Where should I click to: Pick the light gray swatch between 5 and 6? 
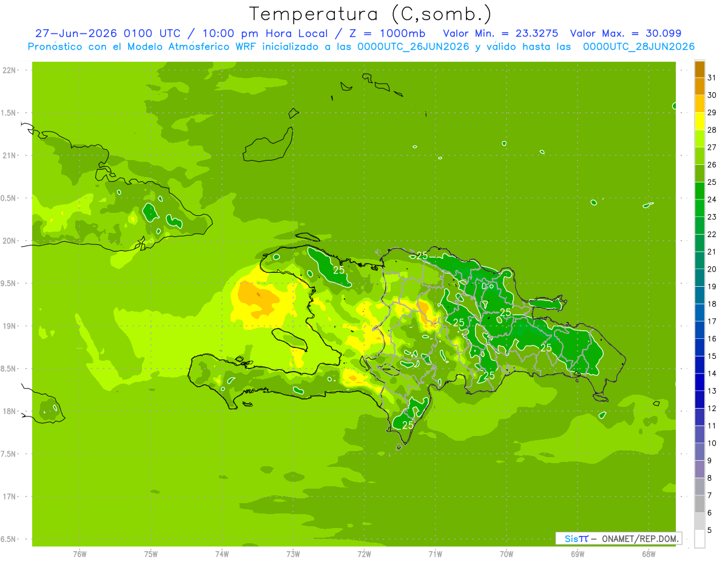click(x=699, y=521)
